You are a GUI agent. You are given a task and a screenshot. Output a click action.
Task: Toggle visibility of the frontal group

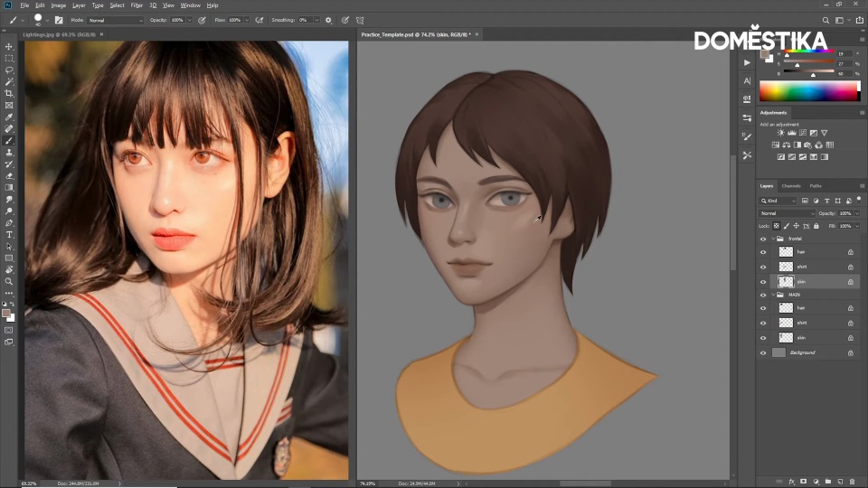(x=763, y=239)
